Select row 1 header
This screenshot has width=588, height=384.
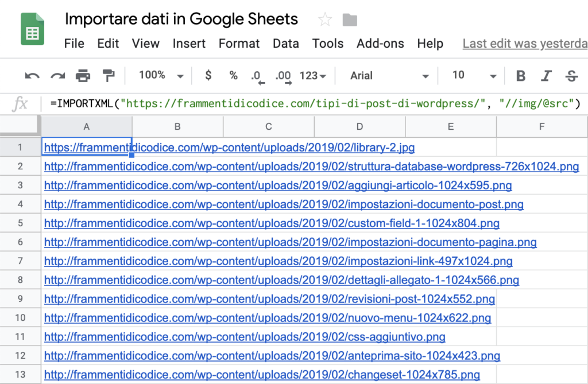[x=20, y=147]
